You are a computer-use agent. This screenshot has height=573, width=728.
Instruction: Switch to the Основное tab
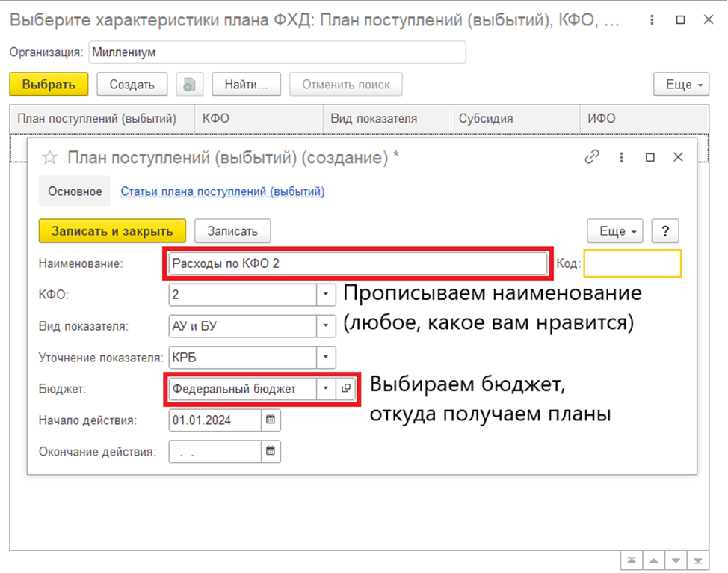(75, 191)
